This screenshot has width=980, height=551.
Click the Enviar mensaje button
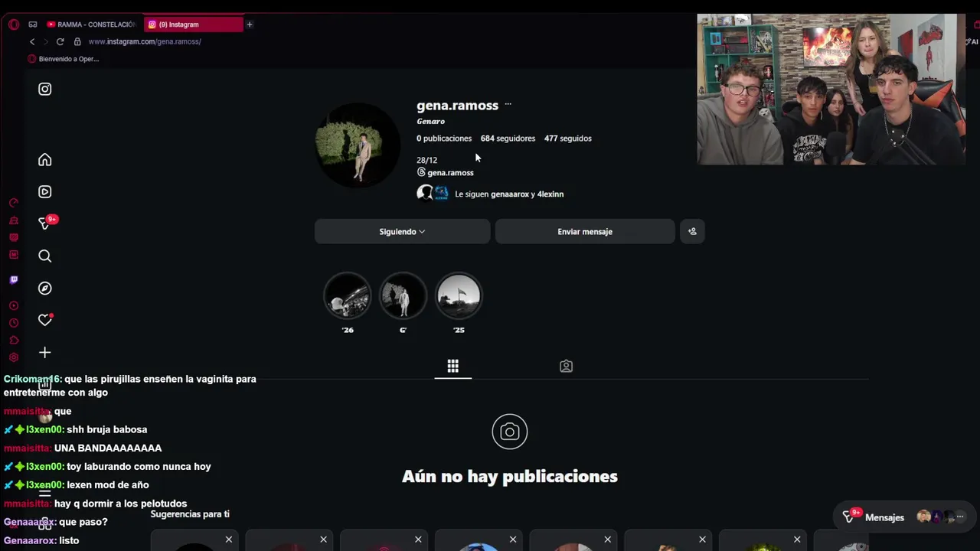(585, 231)
